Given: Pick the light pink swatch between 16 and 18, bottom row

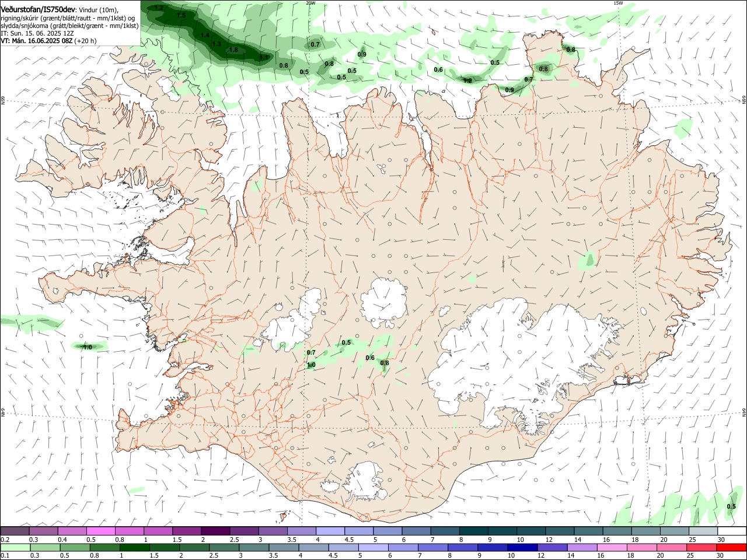Looking at the screenshot, I should (x=611, y=547).
